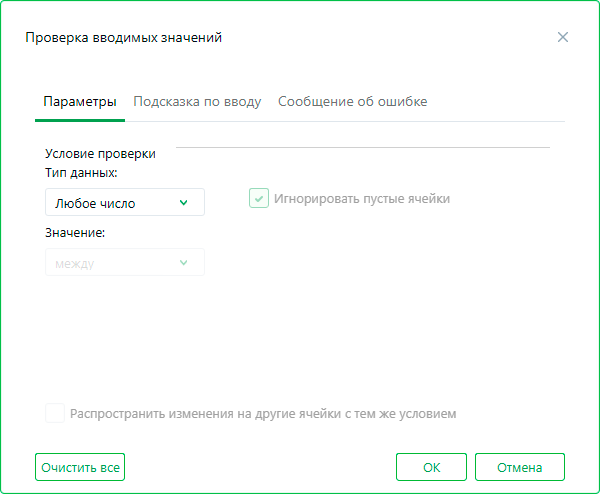Go to the Сообщение об ошибке tab
The width and height of the screenshot is (600, 494).
pos(353,102)
